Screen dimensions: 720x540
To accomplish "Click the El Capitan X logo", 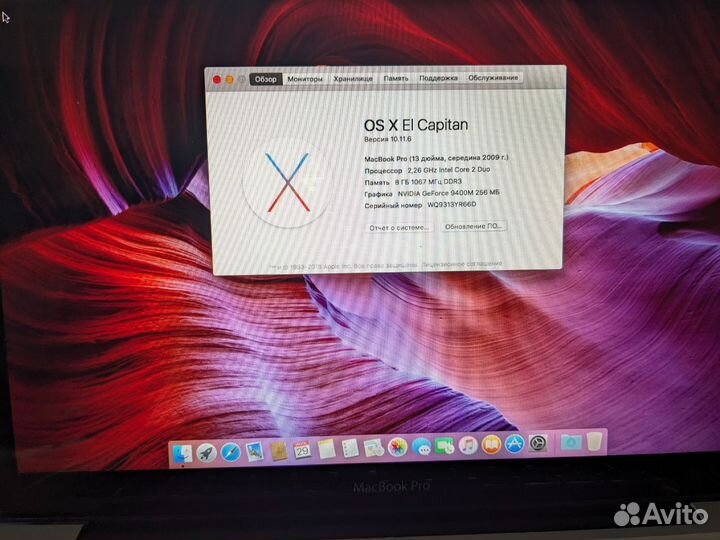I will click(288, 183).
